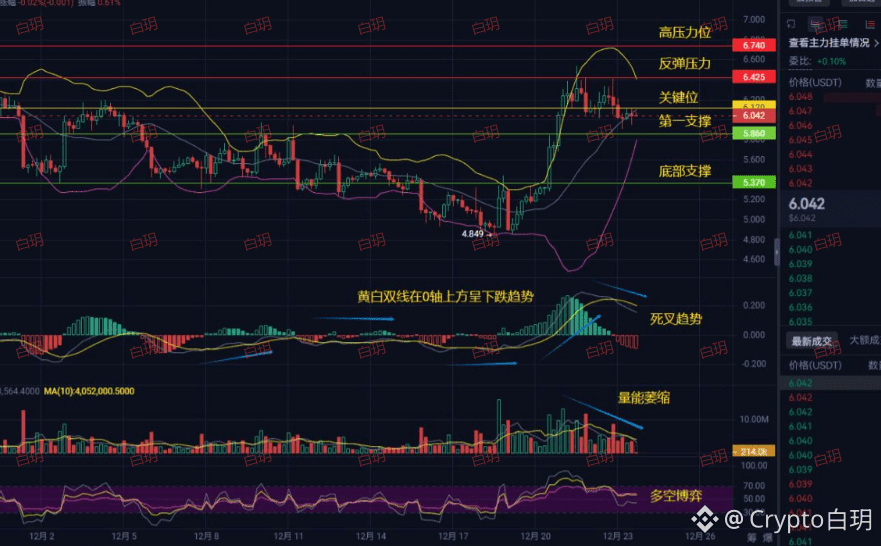The height and width of the screenshot is (546, 881).
Task: Click the 6.042 last price tag on axis
Action: pyautogui.click(x=754, y=116)
